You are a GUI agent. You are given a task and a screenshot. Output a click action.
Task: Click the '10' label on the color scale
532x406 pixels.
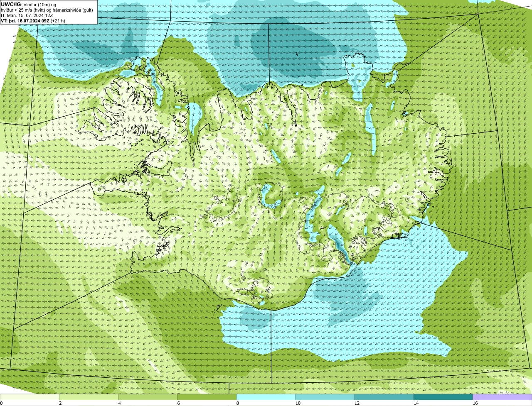(298, 403)
